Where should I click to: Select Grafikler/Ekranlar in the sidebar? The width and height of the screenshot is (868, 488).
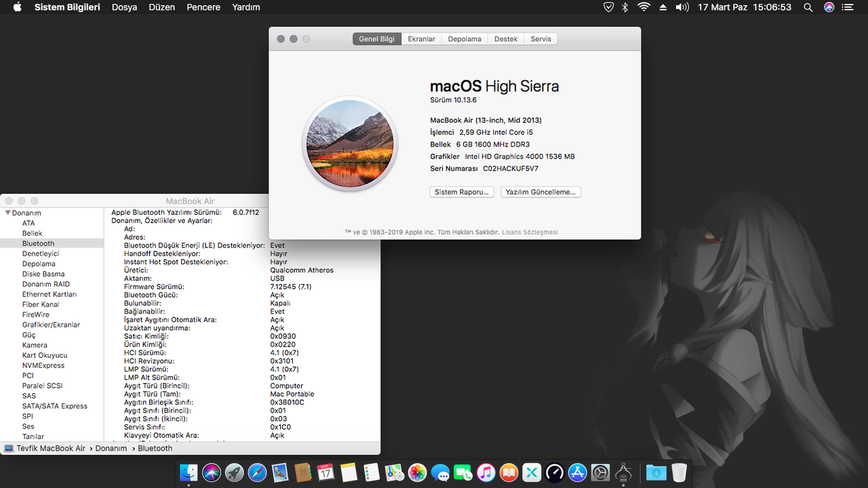click(51, 325)
